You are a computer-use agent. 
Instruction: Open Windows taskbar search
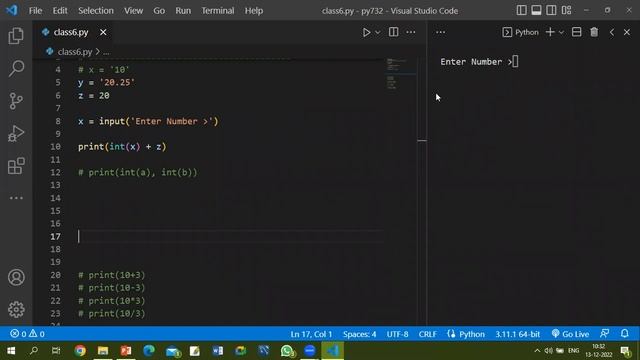click(34, 351)
